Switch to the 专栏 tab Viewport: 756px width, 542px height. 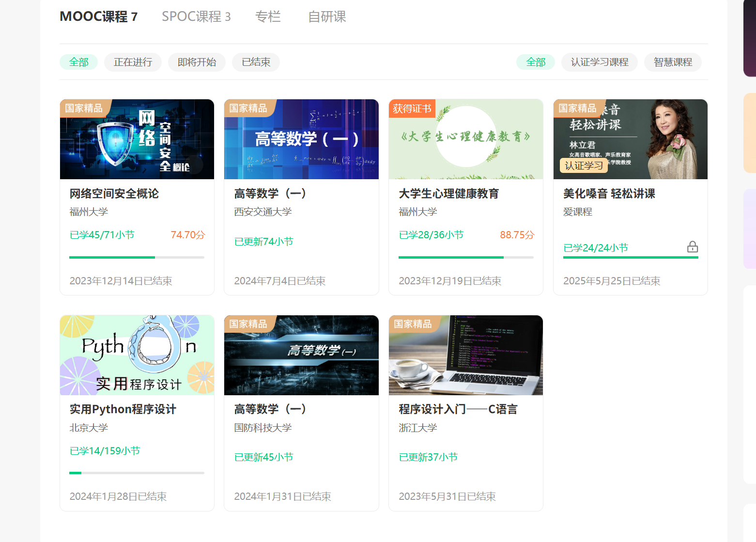tap(268, 16)
